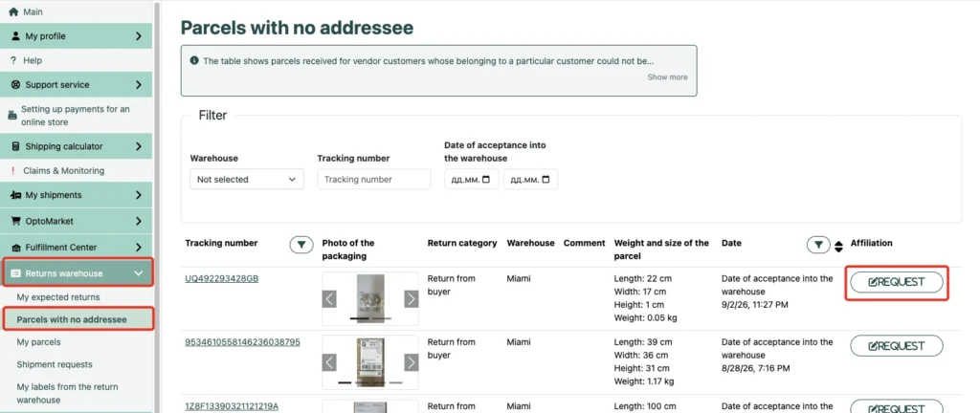This screenshot has width=980, height=413.
Task: Sort the table by Date arrows
Action: coord(838,247)
